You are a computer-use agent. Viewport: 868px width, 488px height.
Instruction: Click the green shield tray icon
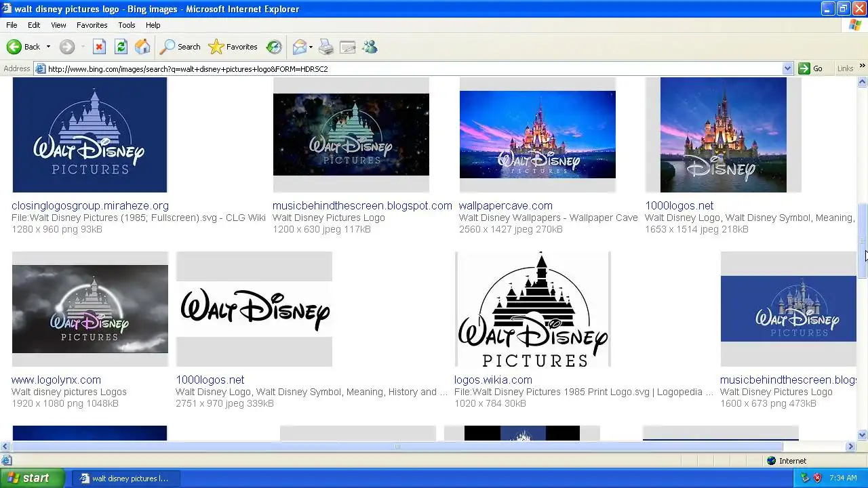point(805,478)
